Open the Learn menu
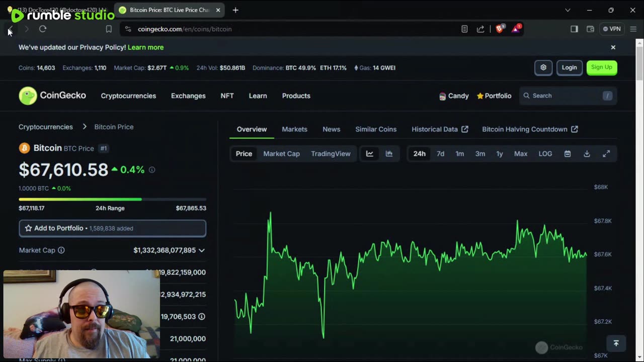This screenshot has width=644, height=362. (258, 96)
